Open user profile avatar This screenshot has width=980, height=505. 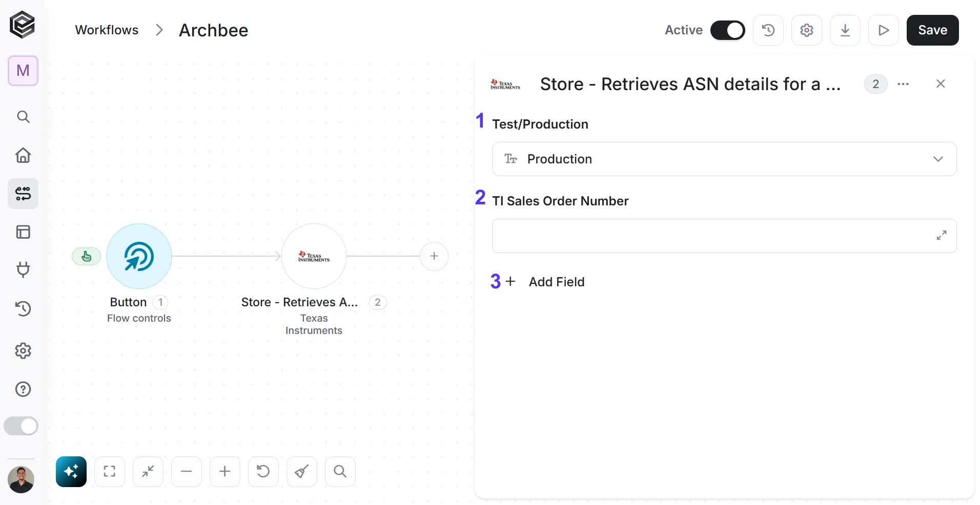(x=21, y=480)
